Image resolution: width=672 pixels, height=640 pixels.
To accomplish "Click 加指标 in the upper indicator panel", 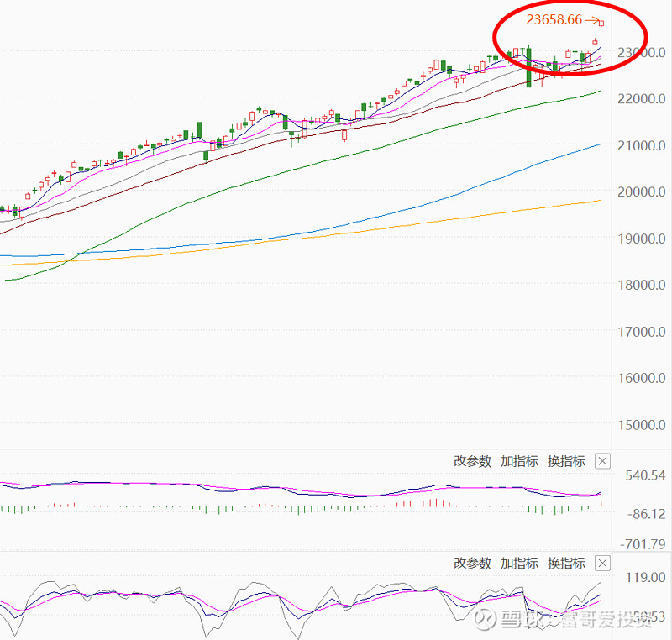I will (519, 461).
